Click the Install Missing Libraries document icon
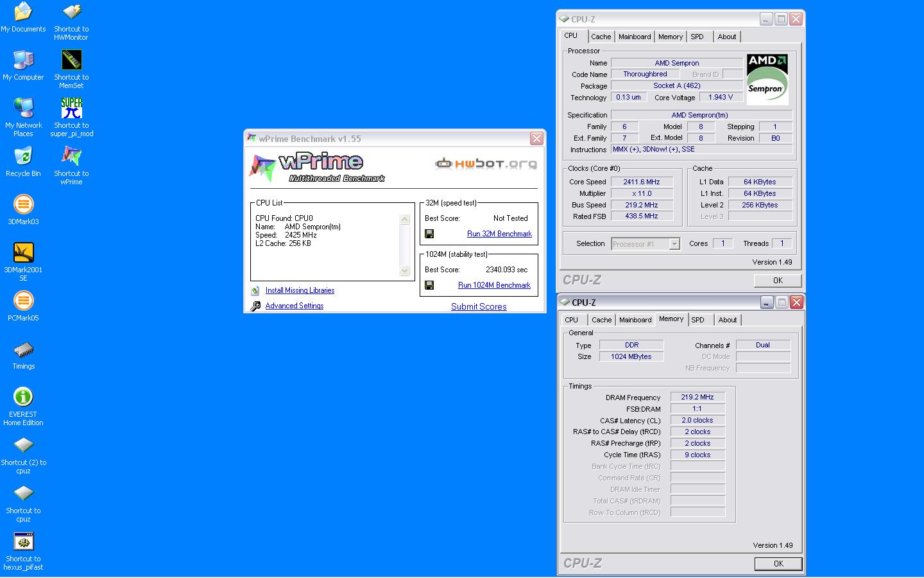 (x=255, y=290)
